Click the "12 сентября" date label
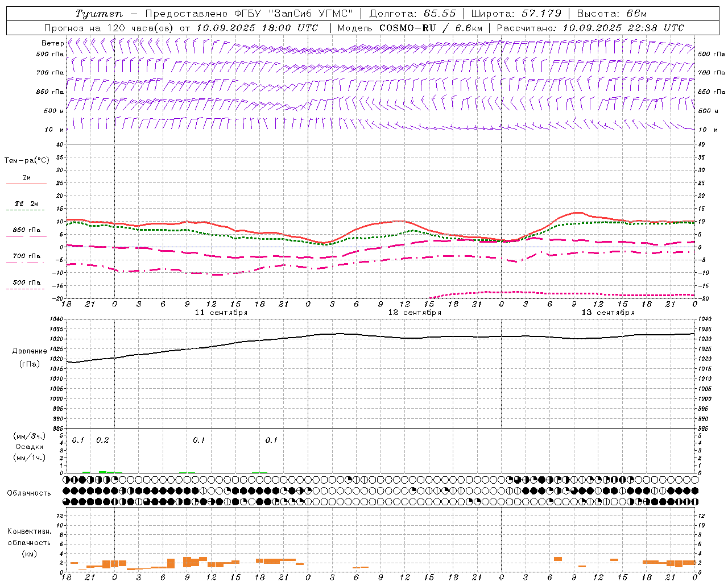This screenshot has height=582, width=728. 415,313
